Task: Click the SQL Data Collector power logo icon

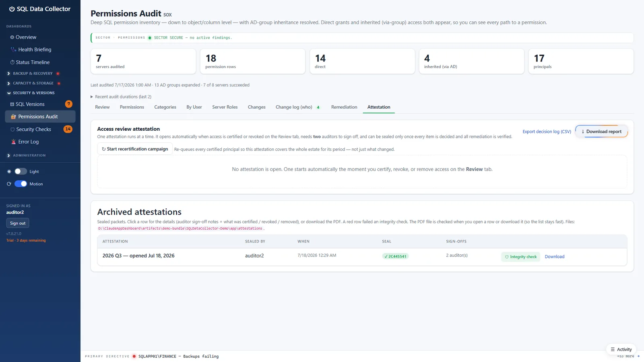Action: 12,9
